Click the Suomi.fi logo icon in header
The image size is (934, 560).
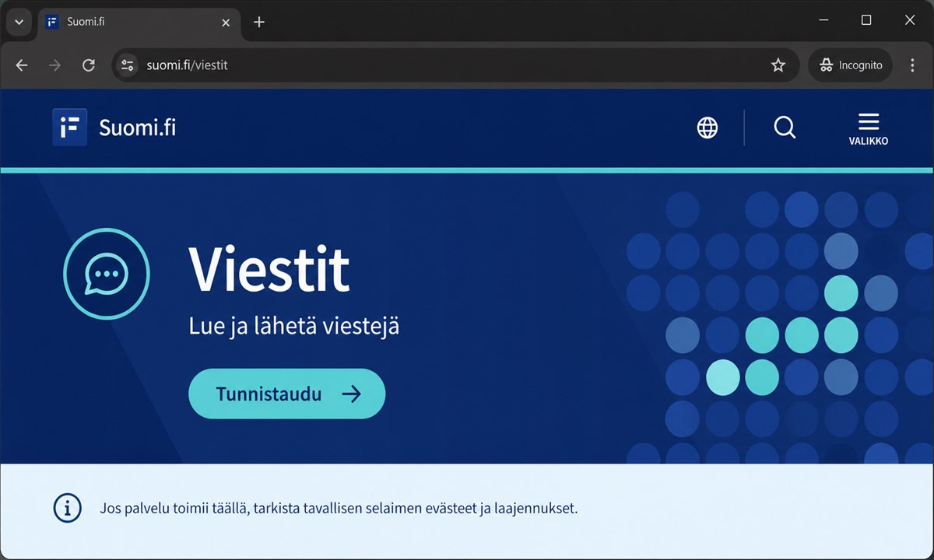point(69,128)
